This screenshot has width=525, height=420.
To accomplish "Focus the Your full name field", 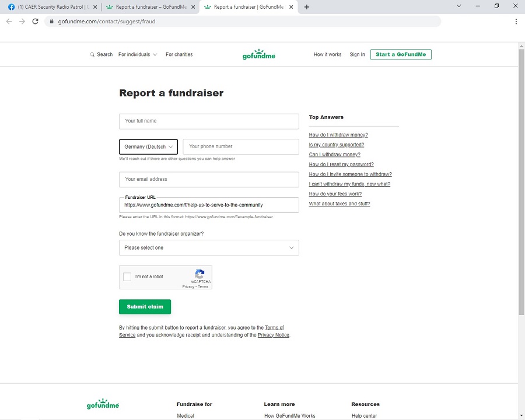I will (209, 121).
